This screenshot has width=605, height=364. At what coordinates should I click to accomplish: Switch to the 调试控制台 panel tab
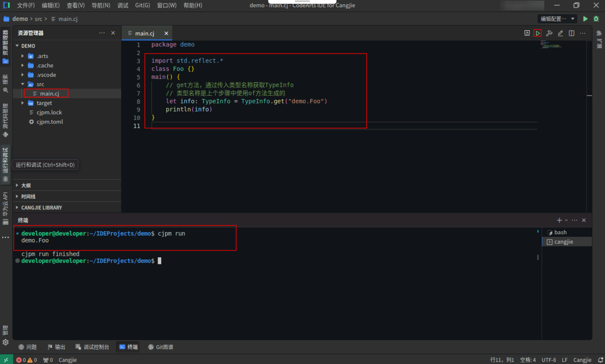coord(92,347)
